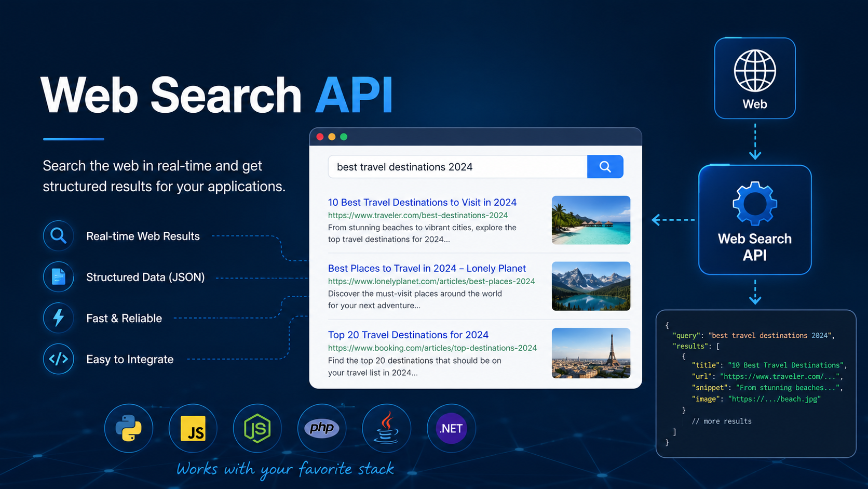Click the snippet Find the top 20 destinations
This screenshot has height=489, width=868.
tap(415, 366)
